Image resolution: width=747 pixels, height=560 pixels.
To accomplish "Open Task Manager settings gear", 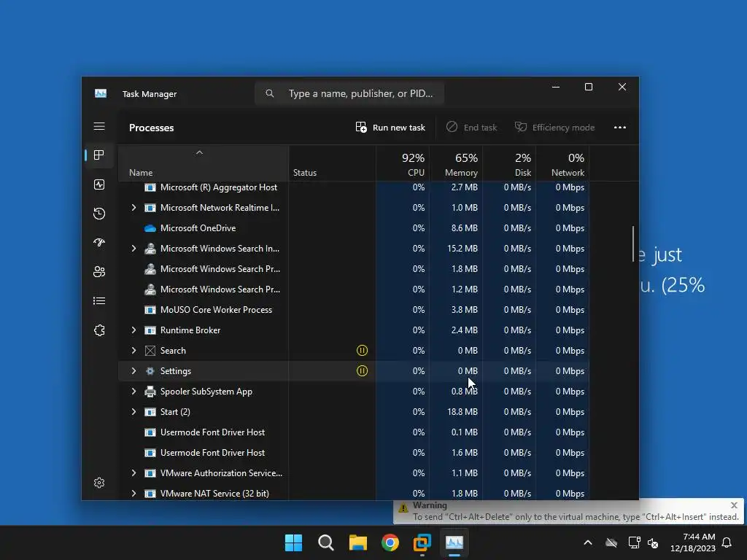I will pyautogui.click(x=99, y=483).
